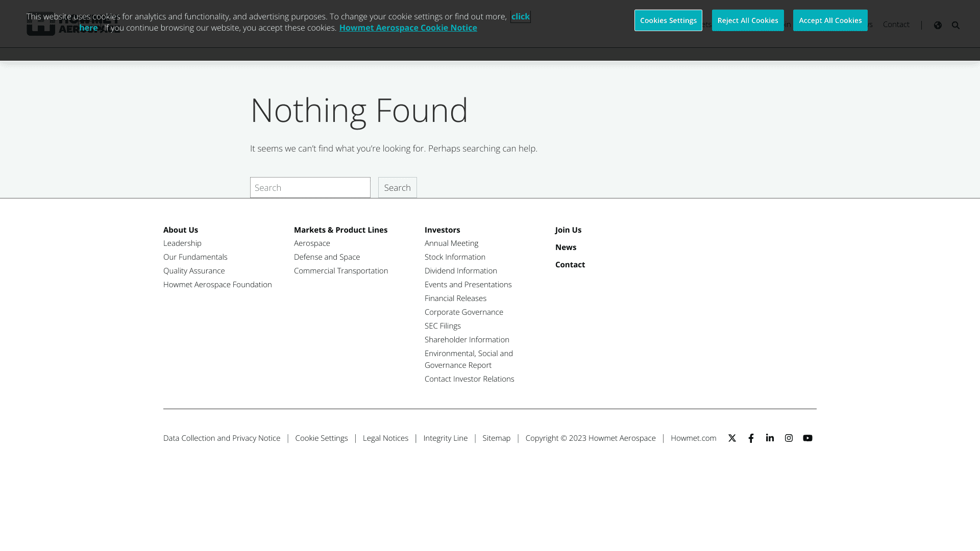Go to Leadership under About Us

182,243
